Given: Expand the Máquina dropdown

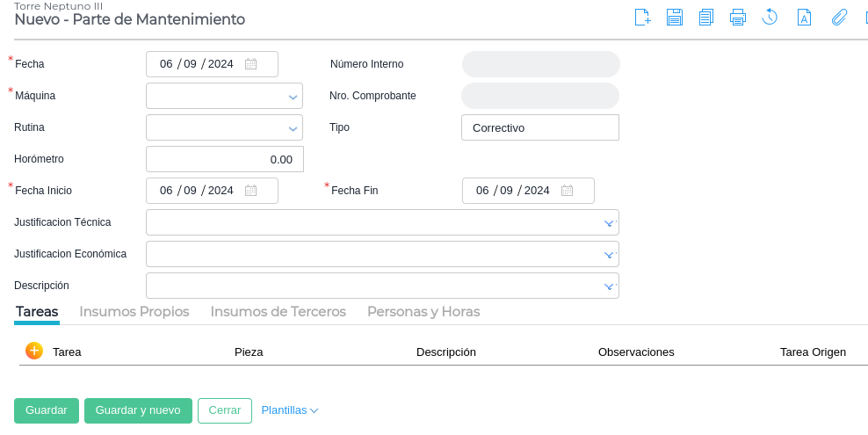Looking at the screenshot, I should (x=293, y=97).
